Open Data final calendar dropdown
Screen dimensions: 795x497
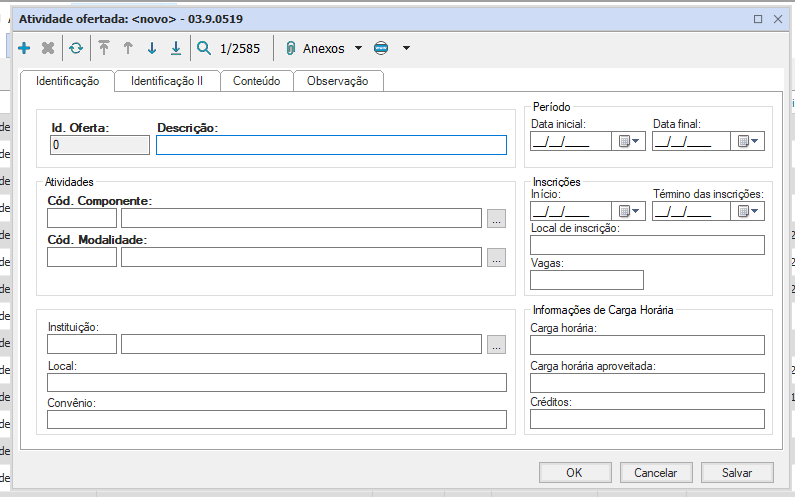(x=749, y=141)
